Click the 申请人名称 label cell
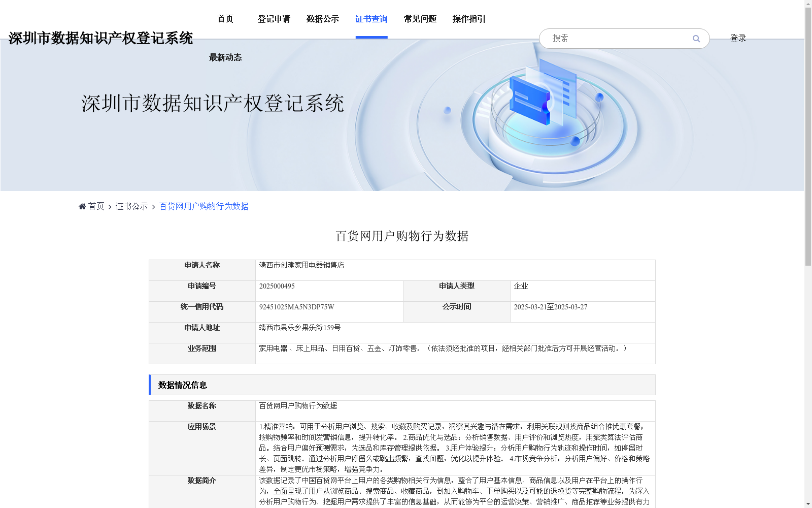 pyautogui.click(x=202, y=270)
